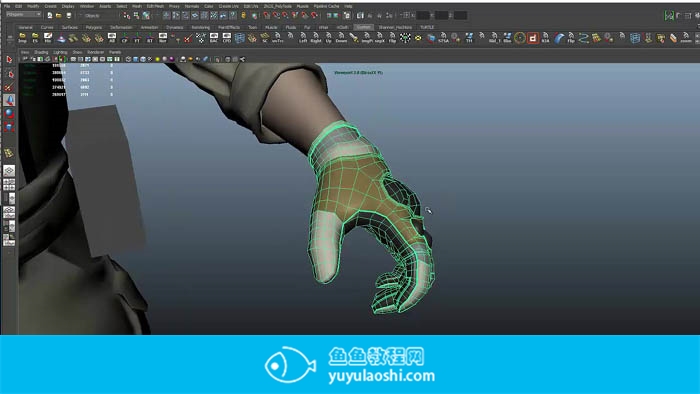Toggle wireframe on shaded in panel toolbar
700x394 pixels.
pyautogui.click(x=143, y=59)
